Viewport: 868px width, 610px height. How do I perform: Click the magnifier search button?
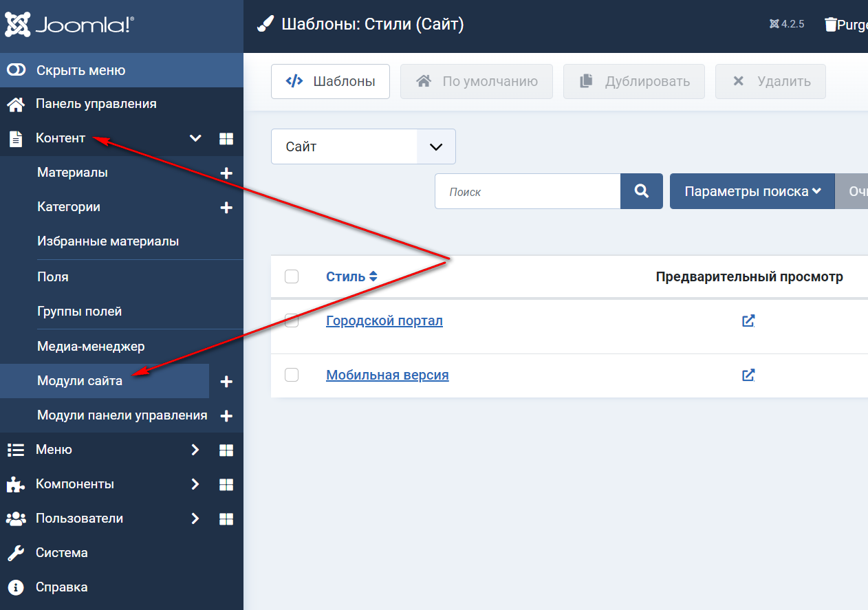[x=642, y=191]
